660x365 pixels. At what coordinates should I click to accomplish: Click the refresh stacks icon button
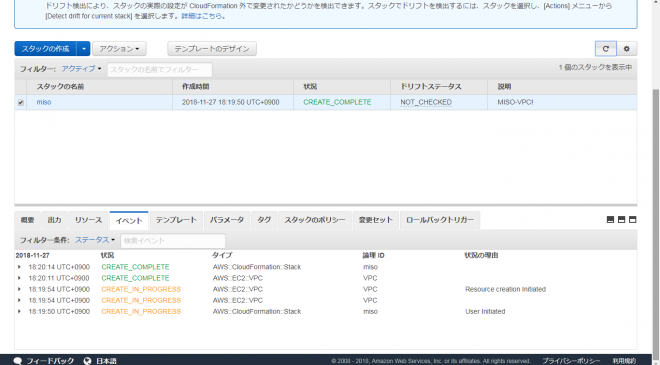606,49
